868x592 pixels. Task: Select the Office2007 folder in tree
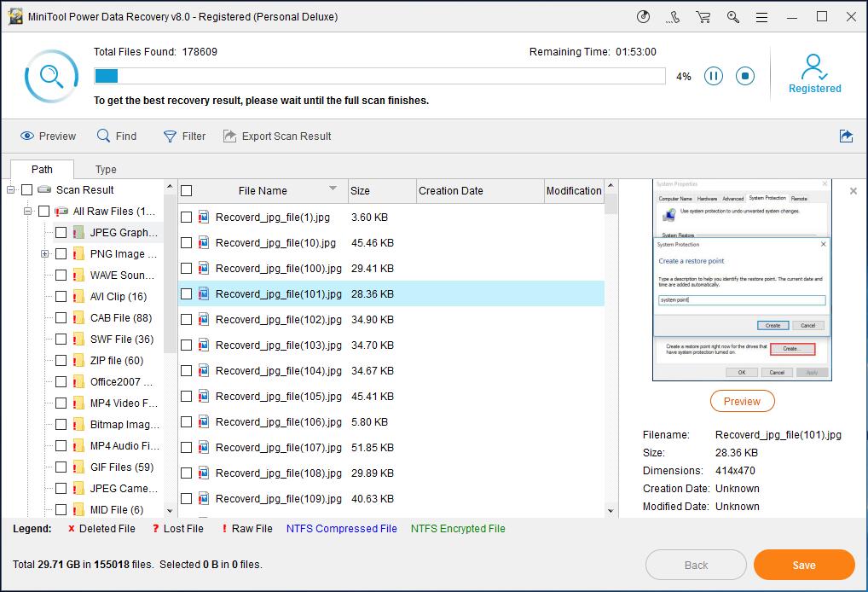point(121,381)
